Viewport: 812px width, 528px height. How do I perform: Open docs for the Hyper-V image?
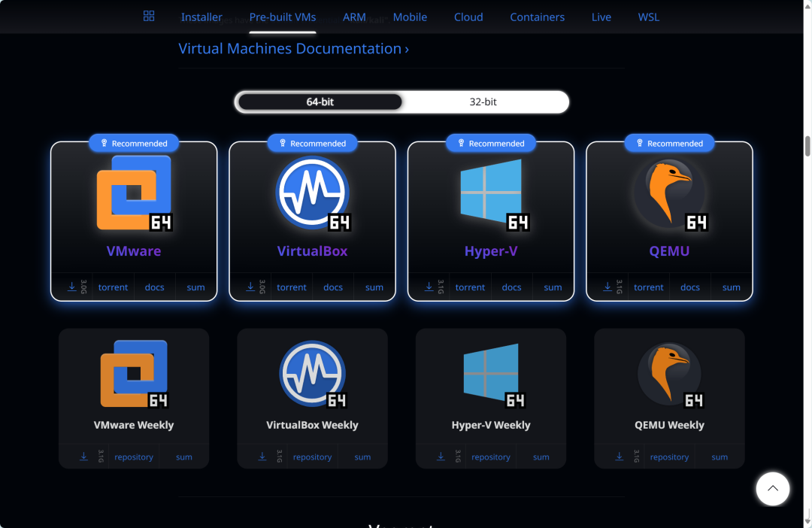pos(511,287)
